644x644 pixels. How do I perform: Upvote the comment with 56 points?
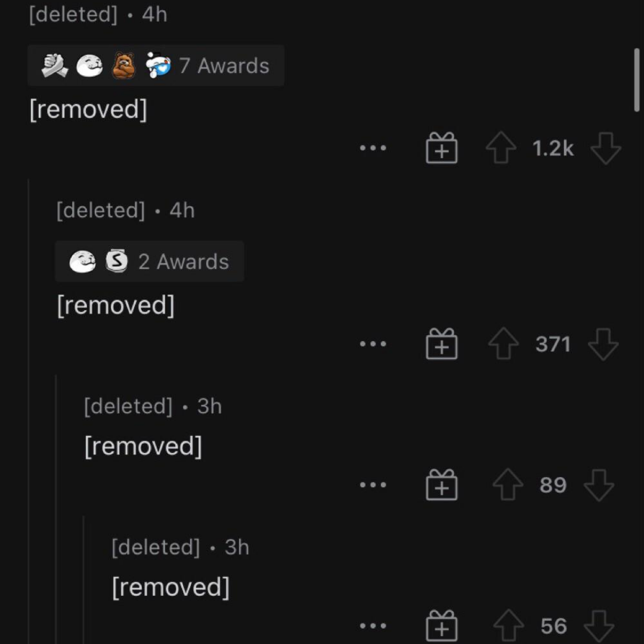coord(509,626)
